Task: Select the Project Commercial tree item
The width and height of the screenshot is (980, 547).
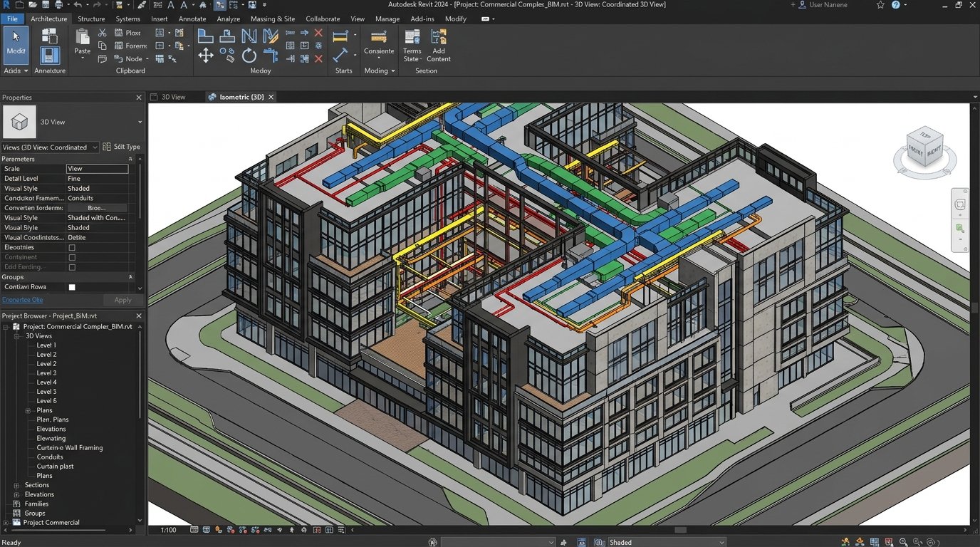Action: [51, 523]
